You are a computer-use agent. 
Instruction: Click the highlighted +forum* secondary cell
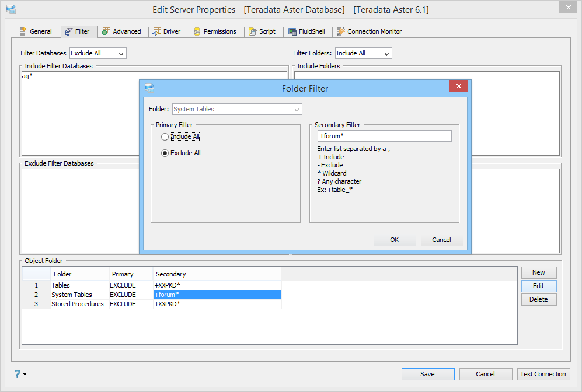(217, 295)
